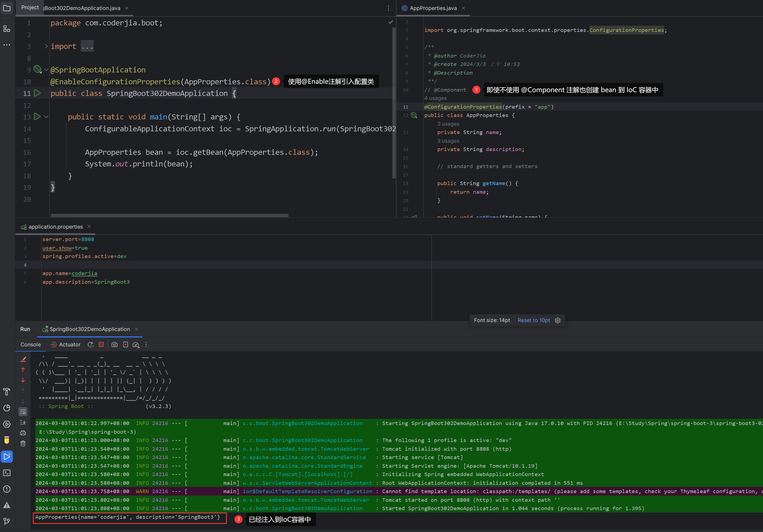Viewport: 763px width, 532px height.
Task: Close application.properties tab
Action: click(89, 226)
